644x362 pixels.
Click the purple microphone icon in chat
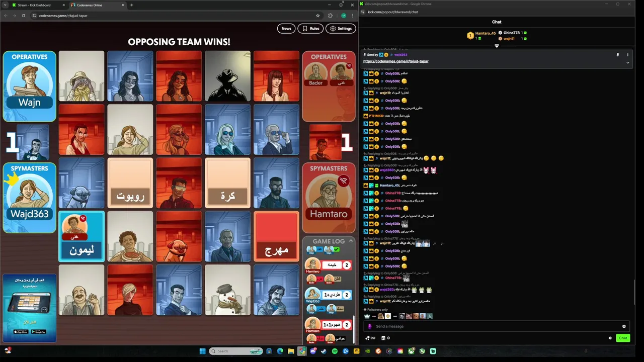pyautogui.click(x=370, y=326)
